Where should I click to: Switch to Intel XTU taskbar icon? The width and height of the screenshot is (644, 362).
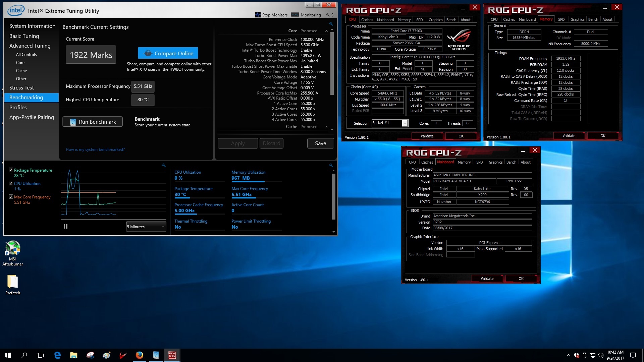[156, 355]
